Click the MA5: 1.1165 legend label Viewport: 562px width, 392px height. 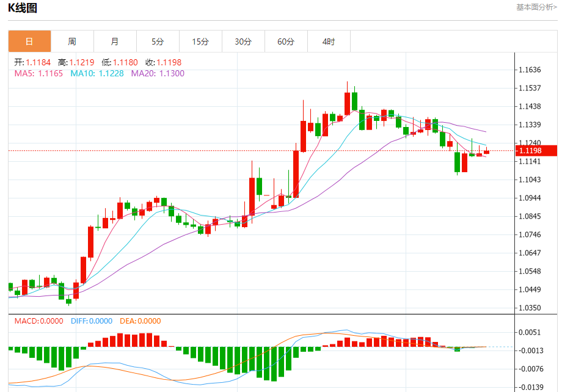[x=38, y=73]
